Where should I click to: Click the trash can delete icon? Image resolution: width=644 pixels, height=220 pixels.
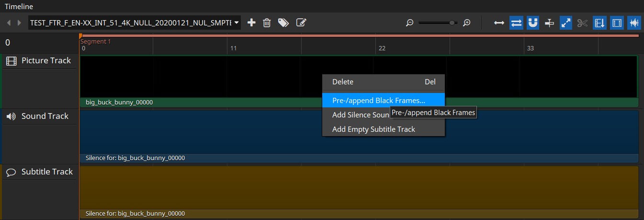267,23
